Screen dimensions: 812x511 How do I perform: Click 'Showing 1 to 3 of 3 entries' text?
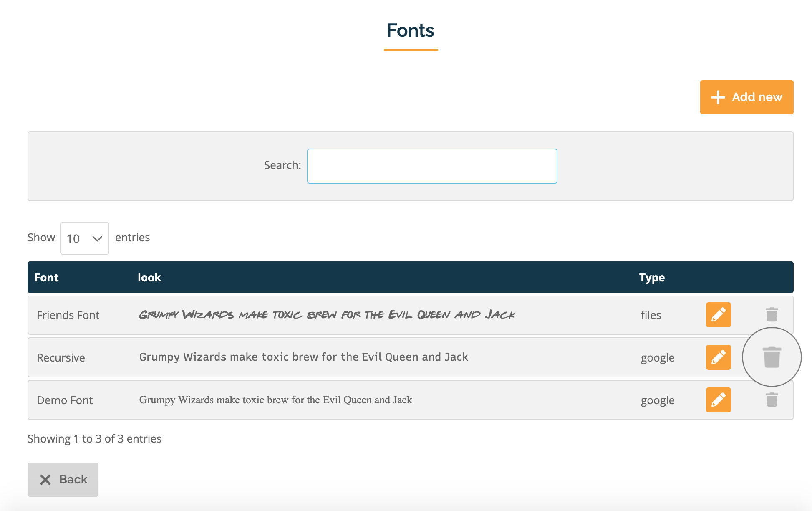[x=94, y=439]
